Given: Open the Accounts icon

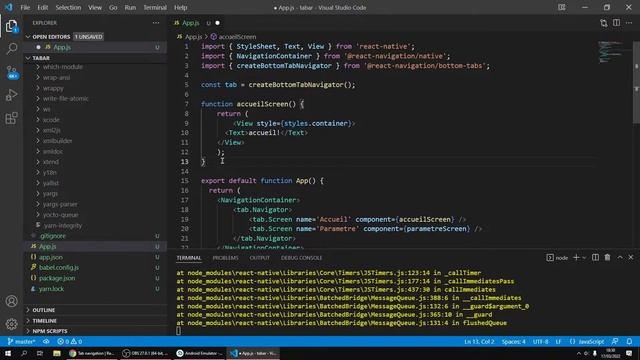Looking at the screenshot, I should pyautogui.click(x=11, y=301).
